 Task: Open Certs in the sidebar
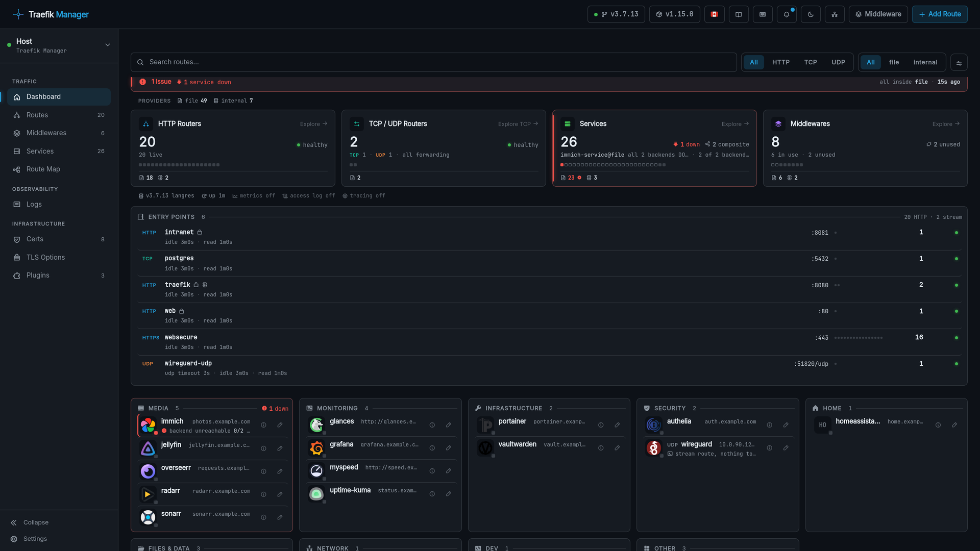[x=59, y=239]
